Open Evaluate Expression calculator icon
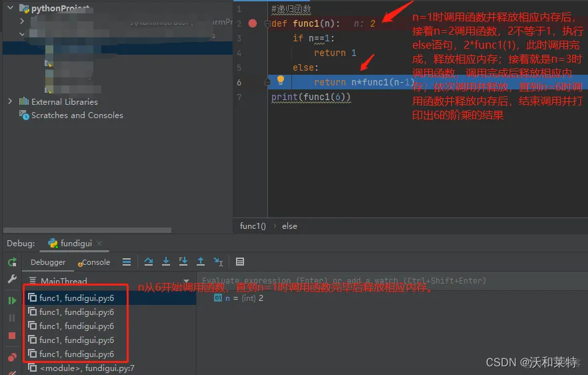This screenshot has height=375, width=588. point(240,262)
